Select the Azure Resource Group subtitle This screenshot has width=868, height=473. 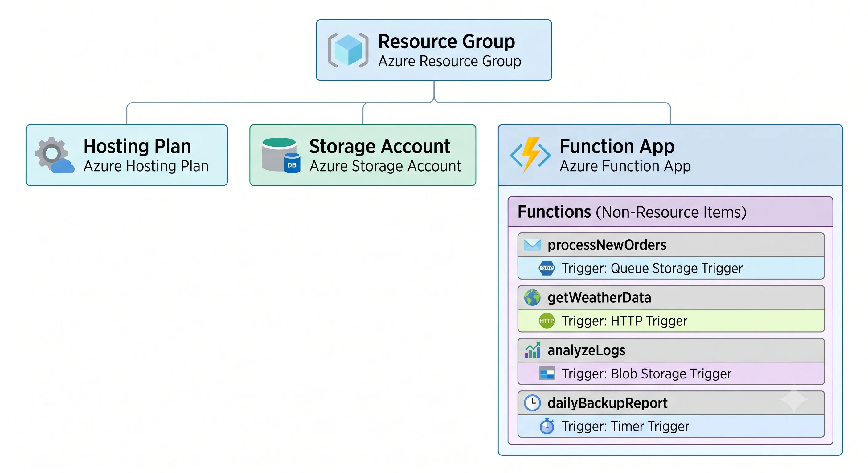click(x=449, y=61)
